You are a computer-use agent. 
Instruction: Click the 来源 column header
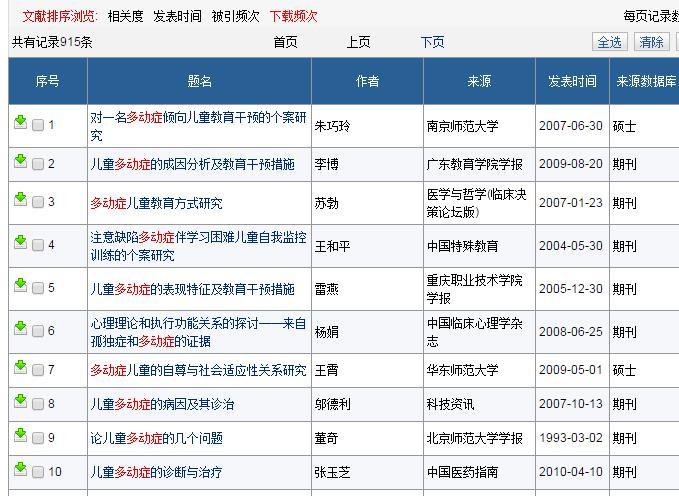(x=479, y=81)
